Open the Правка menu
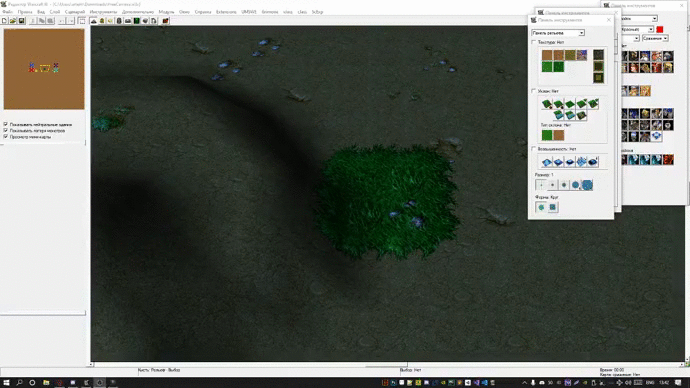Image resolution: width=690 pixels, height=388 pixels. (x=25, y=12)
